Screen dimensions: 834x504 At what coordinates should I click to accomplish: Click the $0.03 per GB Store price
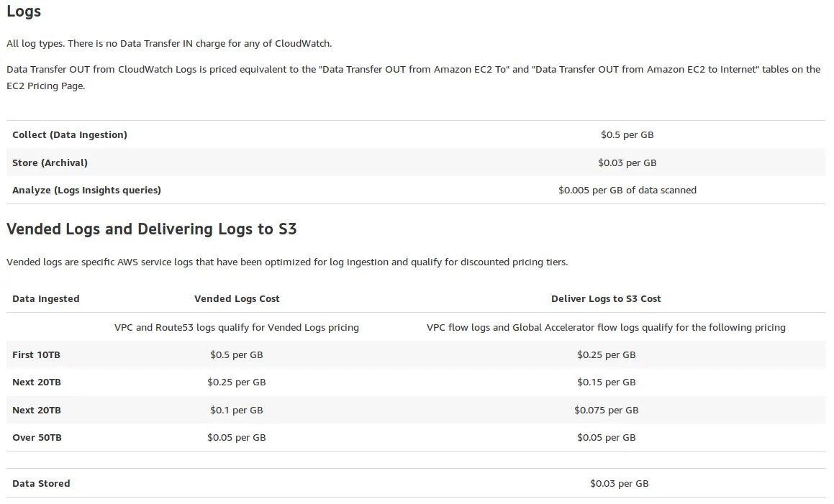[x=627, y=162]
